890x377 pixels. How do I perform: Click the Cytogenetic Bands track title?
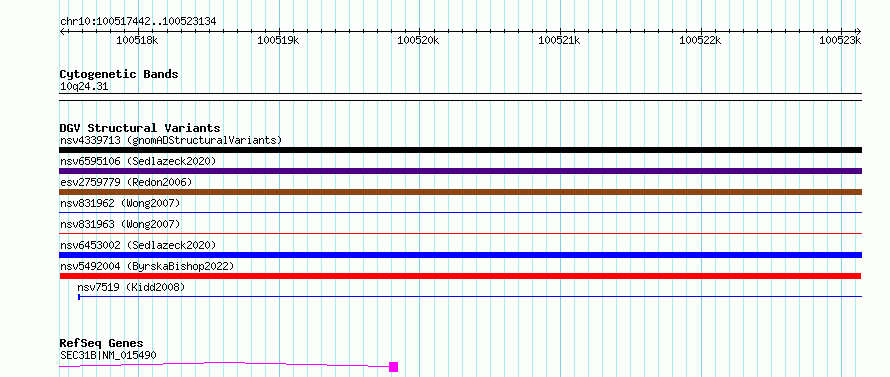coord(119,74)
